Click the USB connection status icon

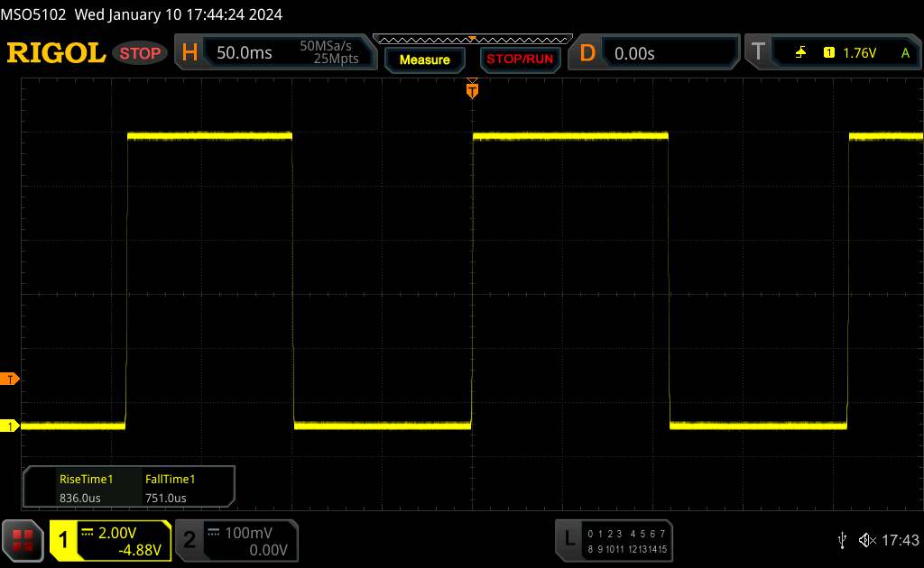(x=842, y=539)
